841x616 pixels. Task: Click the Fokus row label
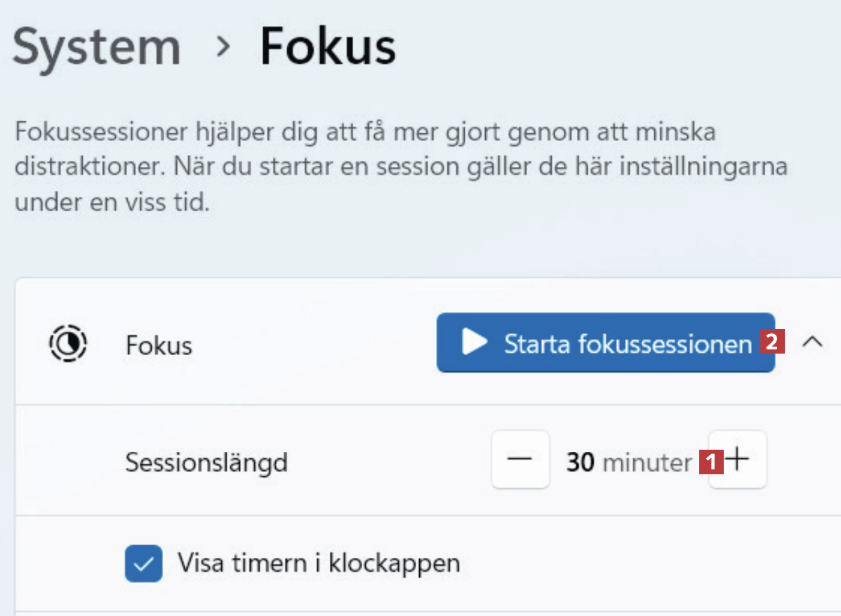pyautogui.click(x=159, y=345)
